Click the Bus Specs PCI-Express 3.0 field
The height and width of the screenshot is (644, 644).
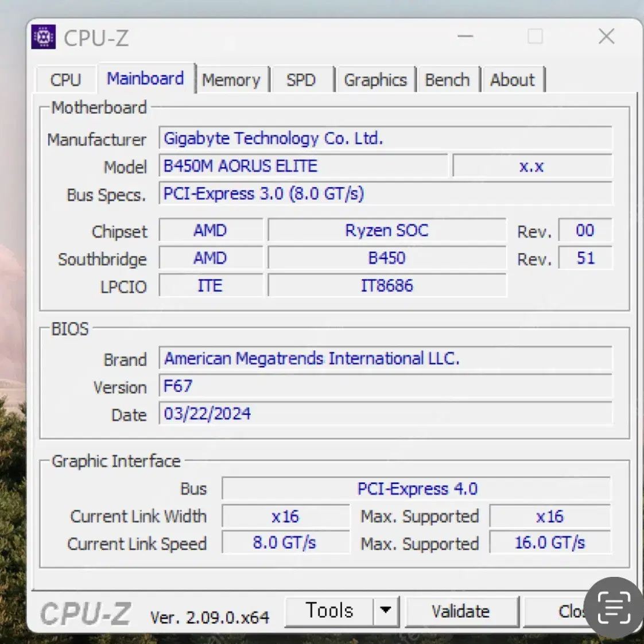pos(385,193)
